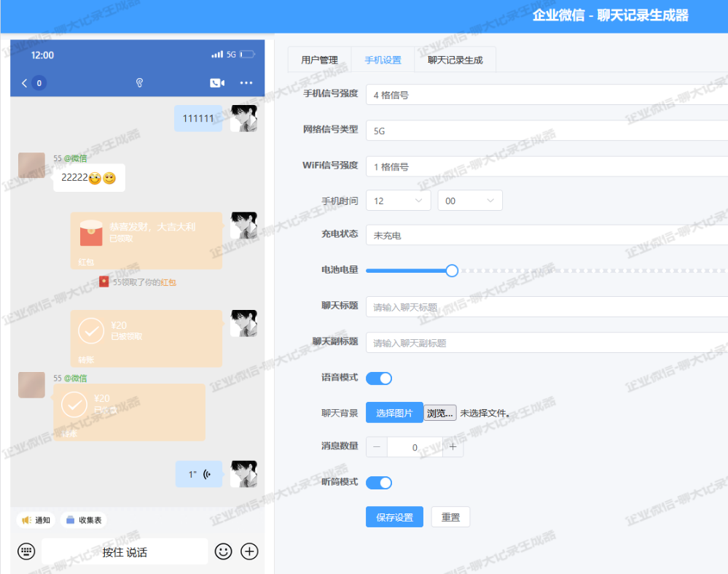The width and height of the screenshot is (728, 574).
Task: Tap contact avatar beside message 22222
Action: pyautogui.click(x=31, y=165)
